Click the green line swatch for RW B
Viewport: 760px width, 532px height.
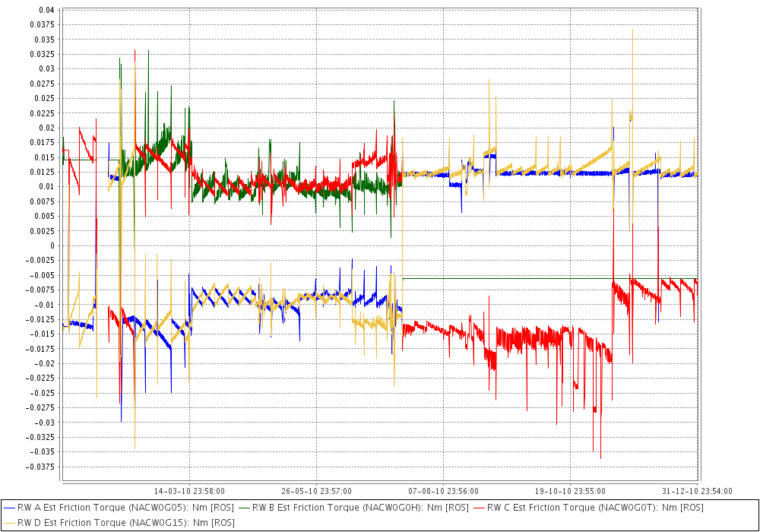coord(244,508)
